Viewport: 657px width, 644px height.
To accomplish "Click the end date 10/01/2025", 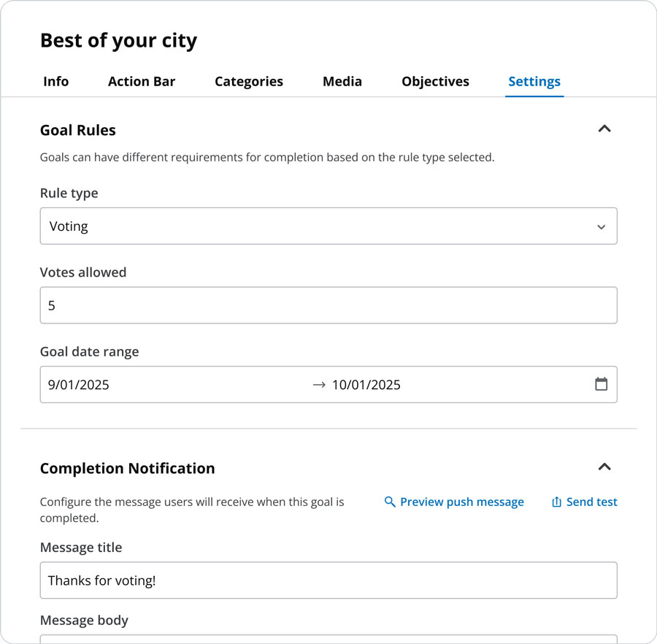I will [x=366, y=385].
